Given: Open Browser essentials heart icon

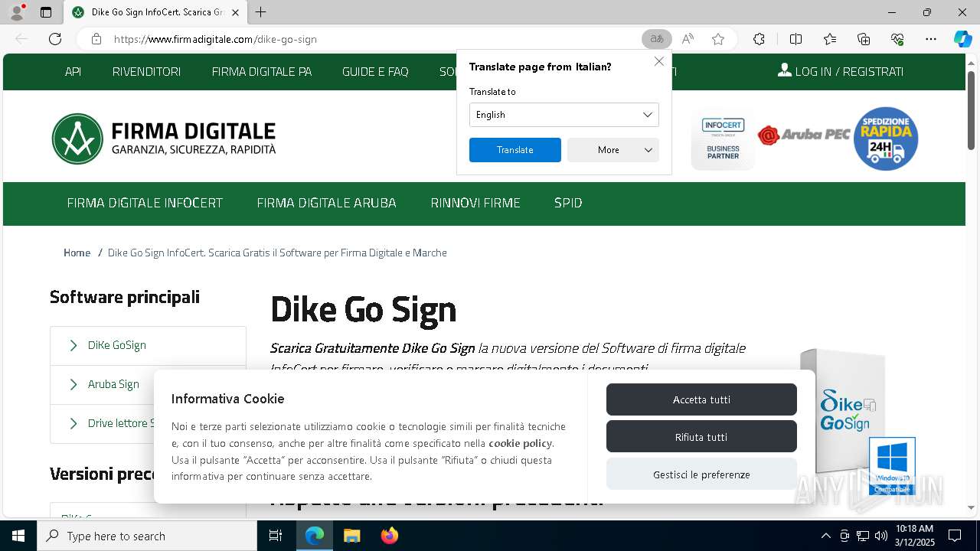Looking at the screenshot, I should click(897, 39).
